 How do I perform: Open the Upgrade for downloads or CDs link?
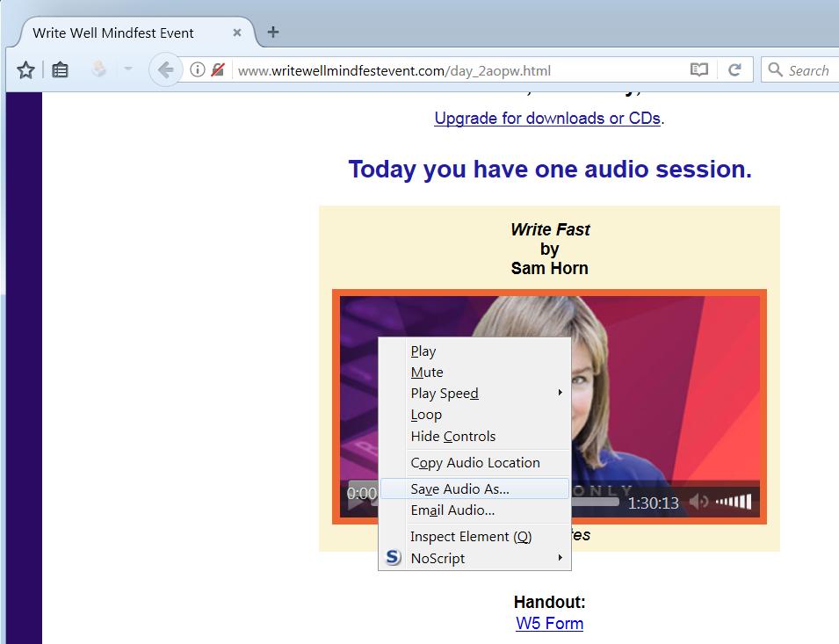tap(547, 118)
